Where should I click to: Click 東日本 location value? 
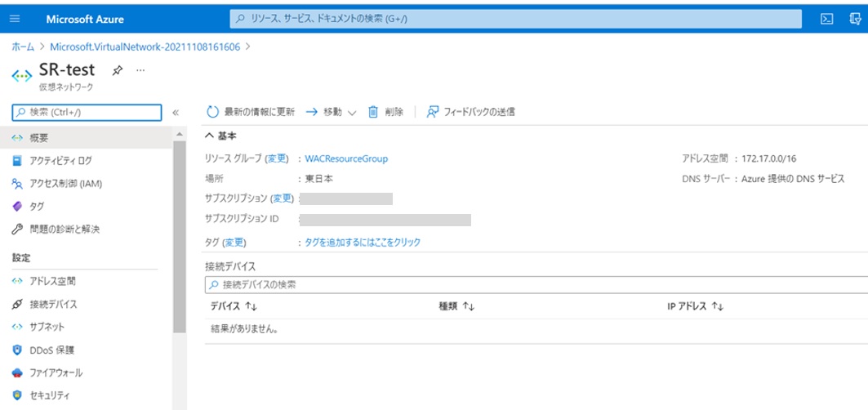318,179
